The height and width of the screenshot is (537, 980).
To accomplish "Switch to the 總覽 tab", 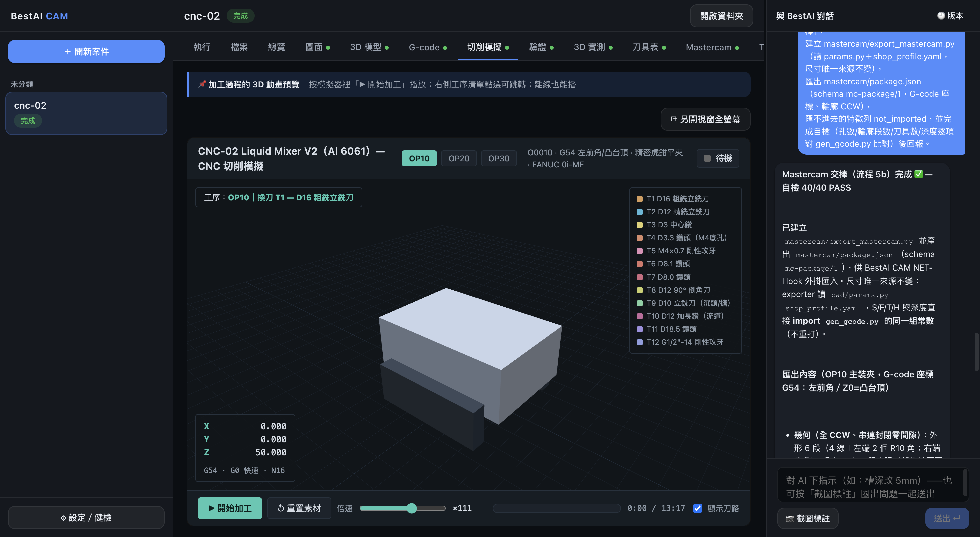I will pyautogui.click(x=276, y=47).
